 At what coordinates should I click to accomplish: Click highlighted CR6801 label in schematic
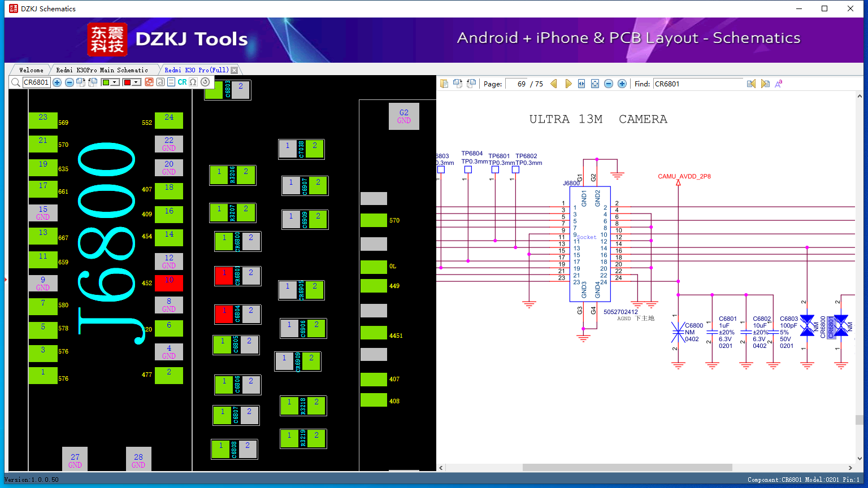tap(831, 328)
